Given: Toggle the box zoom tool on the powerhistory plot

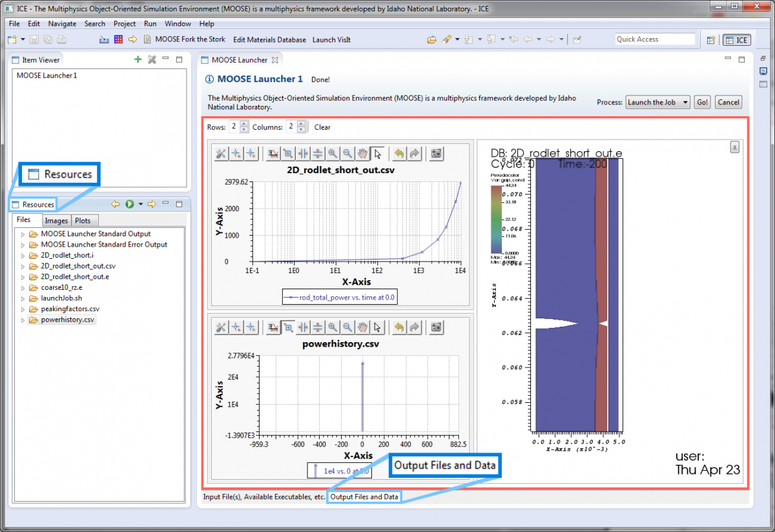Looking at the screenshot, I should click(x=288, y=327).
